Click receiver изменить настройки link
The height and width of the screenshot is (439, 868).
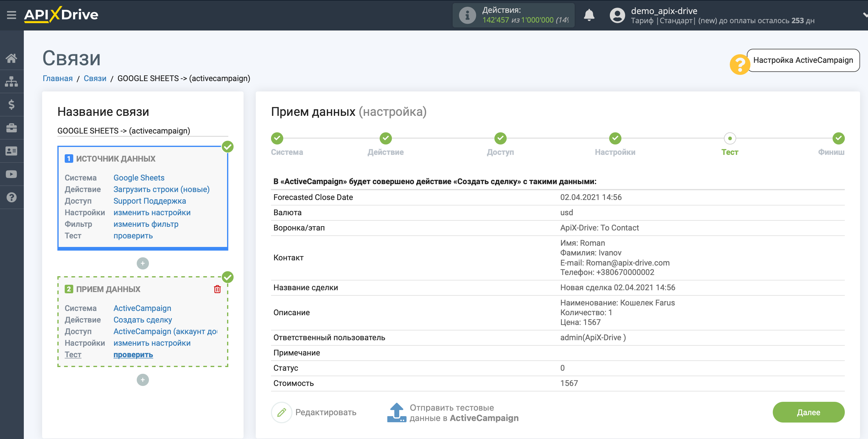click(x=152, y=343)
